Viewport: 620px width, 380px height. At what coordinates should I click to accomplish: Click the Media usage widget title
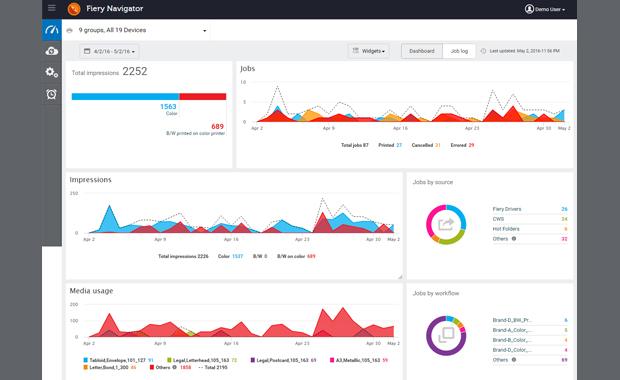(91, 291)
